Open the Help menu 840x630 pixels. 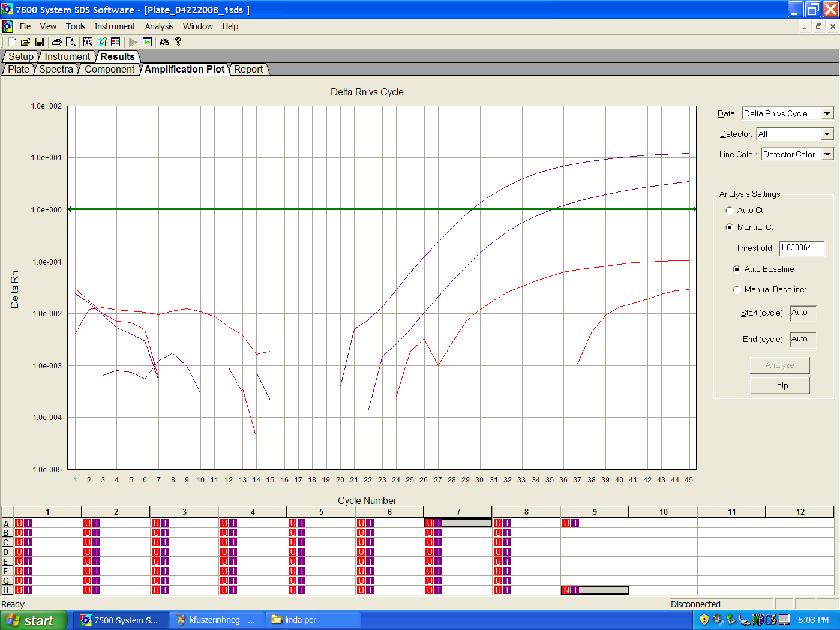tap(230, 26)
